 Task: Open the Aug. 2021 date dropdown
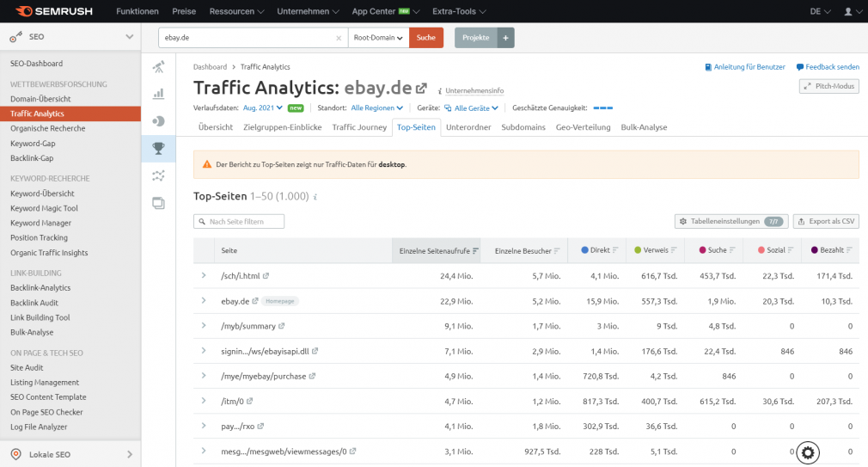click(263, 108)
